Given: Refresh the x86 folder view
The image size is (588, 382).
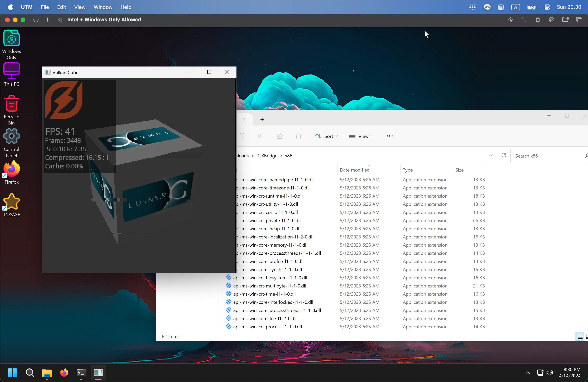Looking at the screenshot, I should 504,155.
